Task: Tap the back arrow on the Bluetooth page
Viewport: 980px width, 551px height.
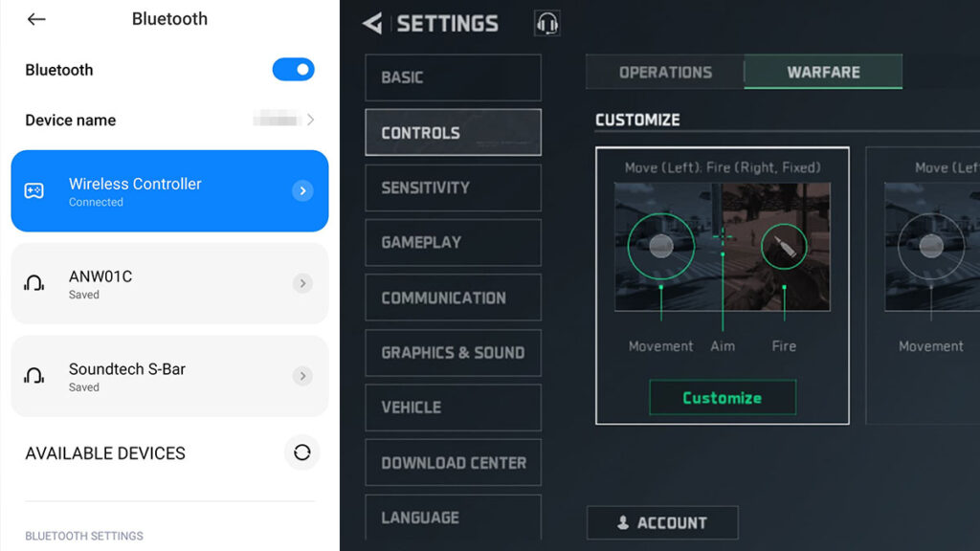Action: [x=36, y=18]
